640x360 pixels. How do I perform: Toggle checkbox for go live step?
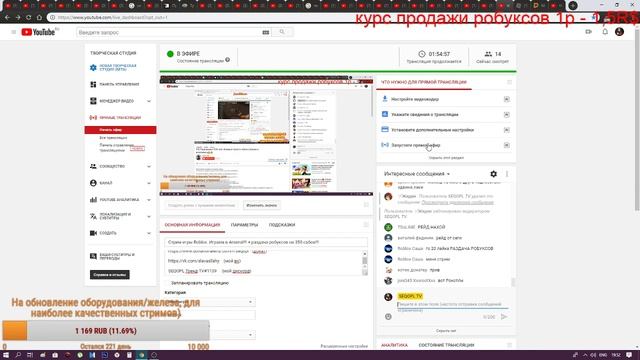507,145
